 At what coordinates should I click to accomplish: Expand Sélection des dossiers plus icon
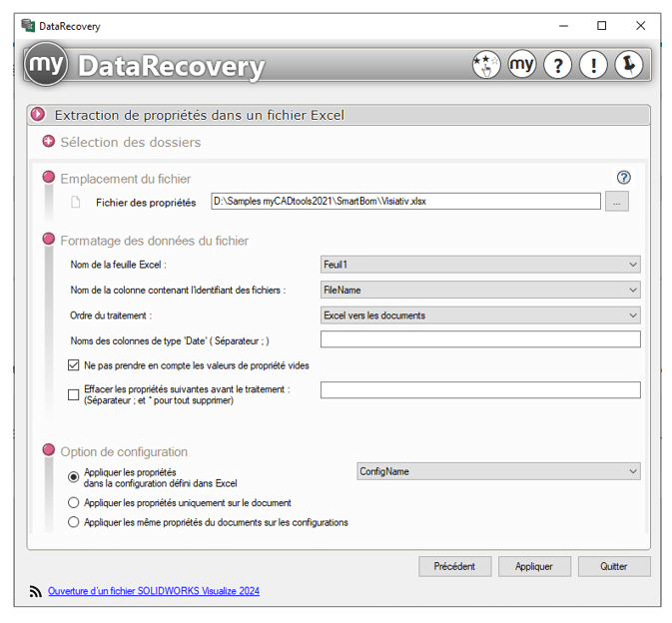(x=49, y=142)
